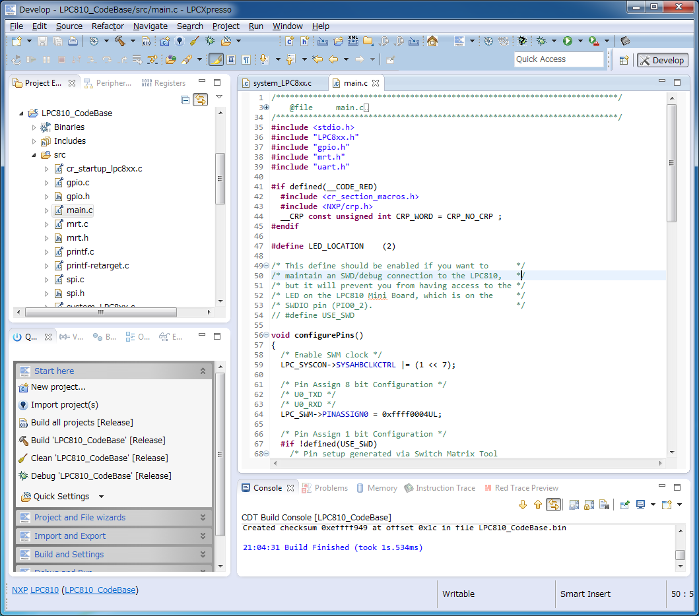The width and height of the screenshot is (699, 616).
Task: Click the Pin Console icon
Action: 624,505
